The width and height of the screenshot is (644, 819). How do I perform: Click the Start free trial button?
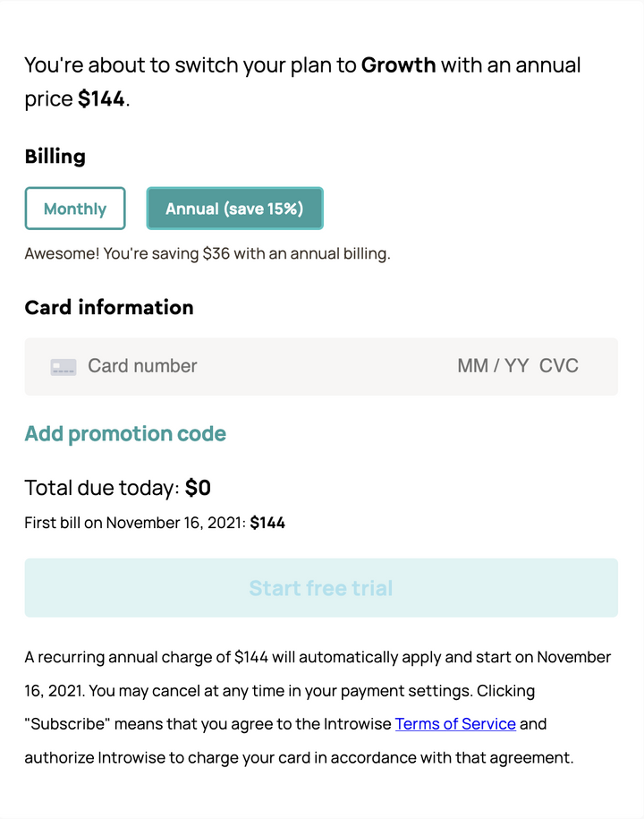coord(321,587)
